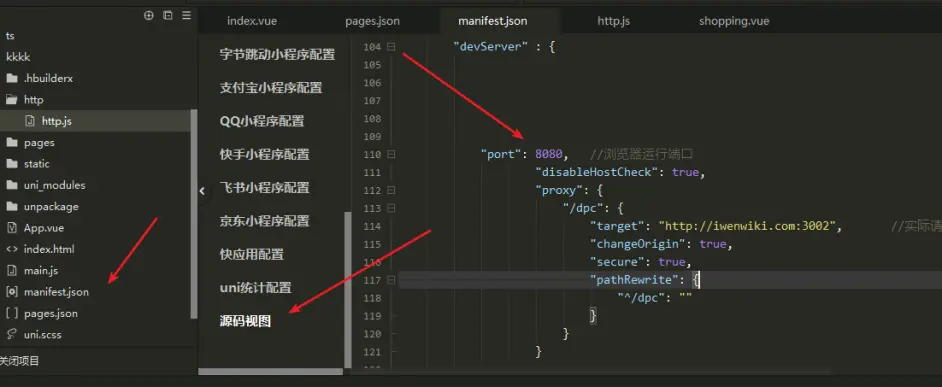
Task: Click the "proxy" key on line 112
Action: coord(558,190)
